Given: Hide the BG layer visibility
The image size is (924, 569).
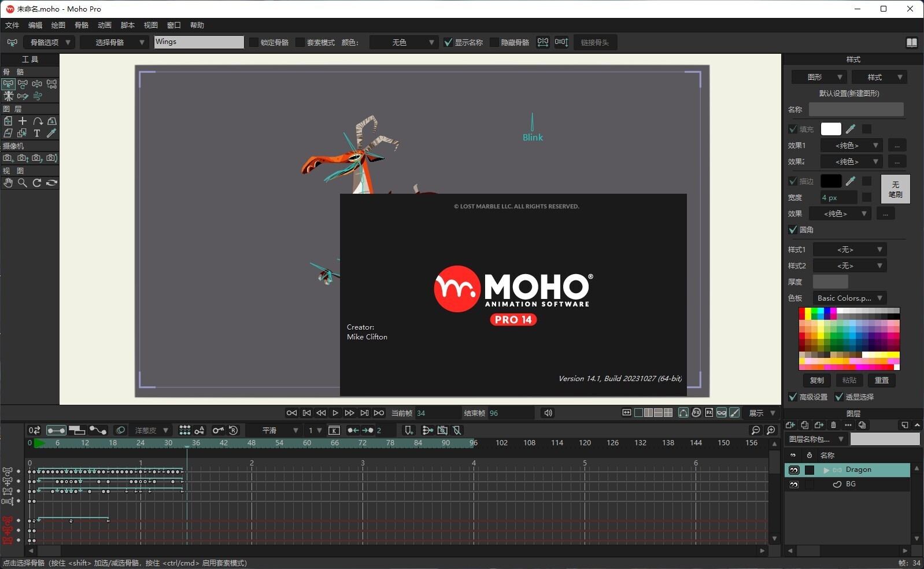Looking at the screenshot, I should tap(794, 484).
